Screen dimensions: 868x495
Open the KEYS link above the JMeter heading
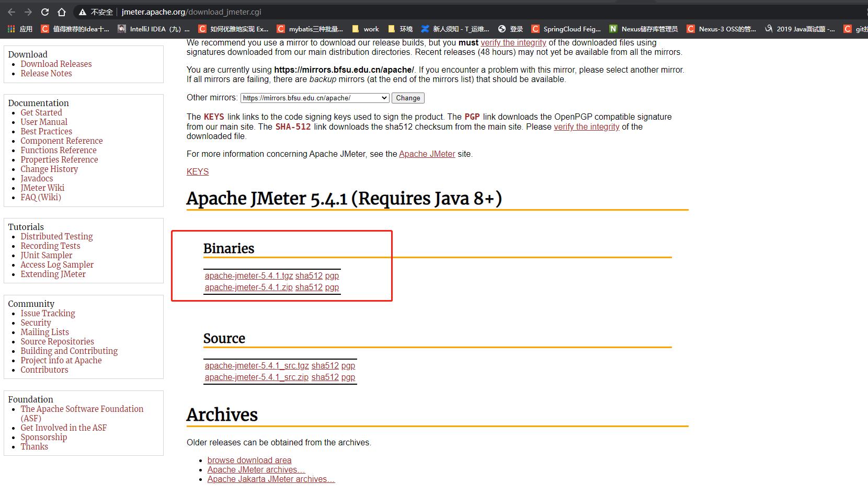198,171
